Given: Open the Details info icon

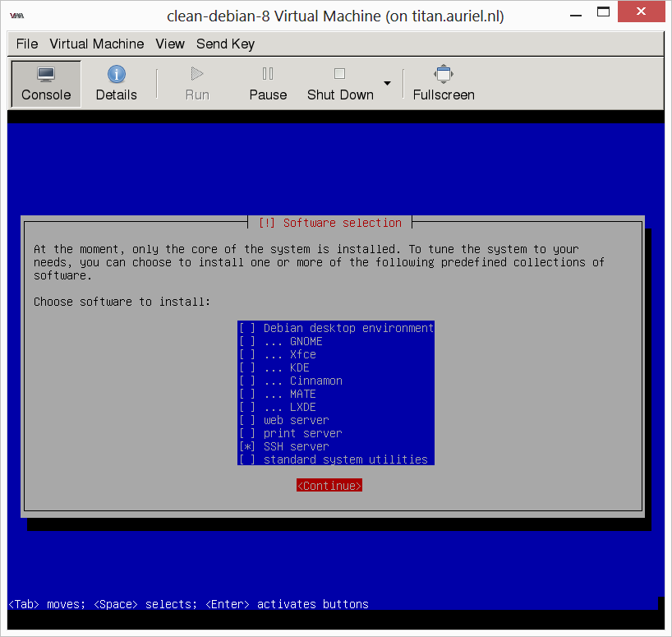Looking at the screenshot, I should (x=116, y=75).
